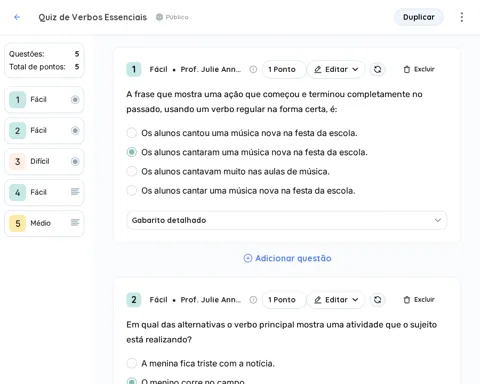Viewport: 480px width, 384px height.
Task: Open the three-dot more options menu
Action: (x=462, y=17)
